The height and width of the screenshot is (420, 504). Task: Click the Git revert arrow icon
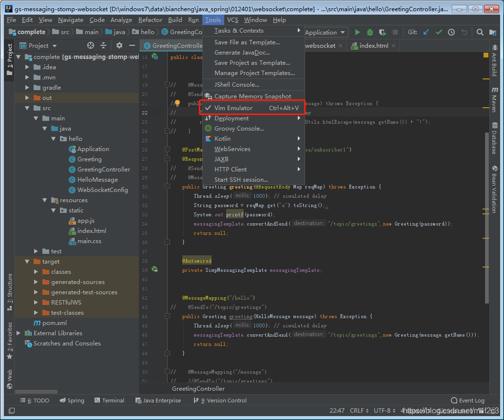464,32
